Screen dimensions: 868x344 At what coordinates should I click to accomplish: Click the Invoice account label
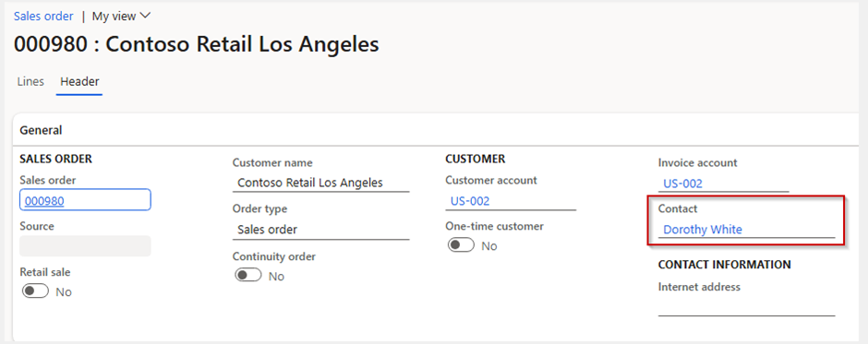(697, 162)
